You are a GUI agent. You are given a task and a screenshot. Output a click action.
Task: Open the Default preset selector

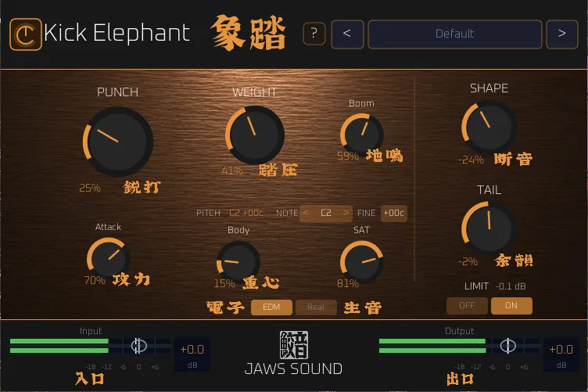coord(455,34)
